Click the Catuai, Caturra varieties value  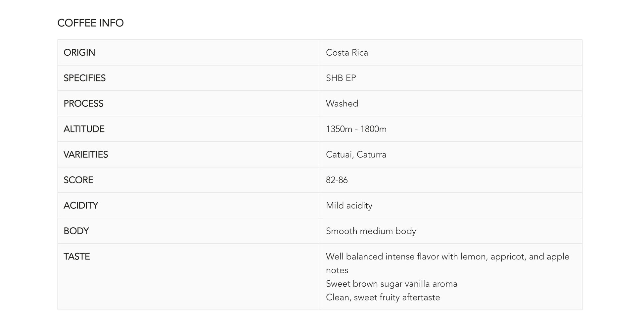(356, 154)
